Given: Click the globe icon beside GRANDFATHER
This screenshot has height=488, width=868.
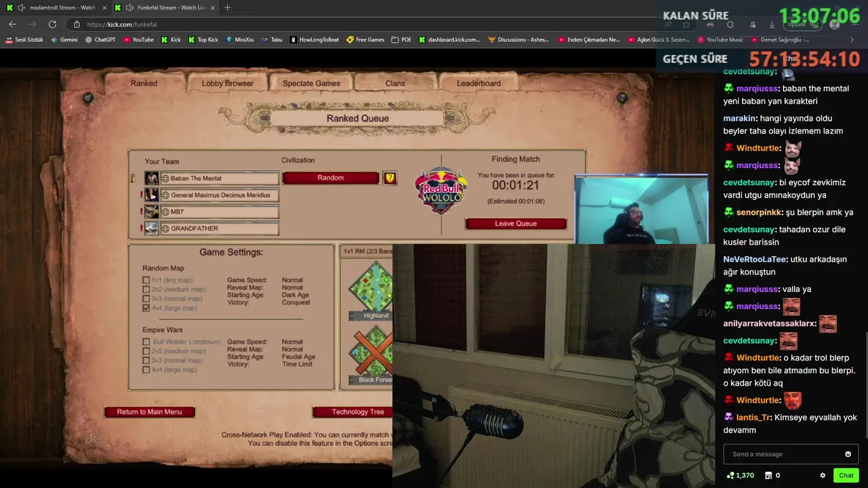Looking at the screenshot, I should coord(165,228).
